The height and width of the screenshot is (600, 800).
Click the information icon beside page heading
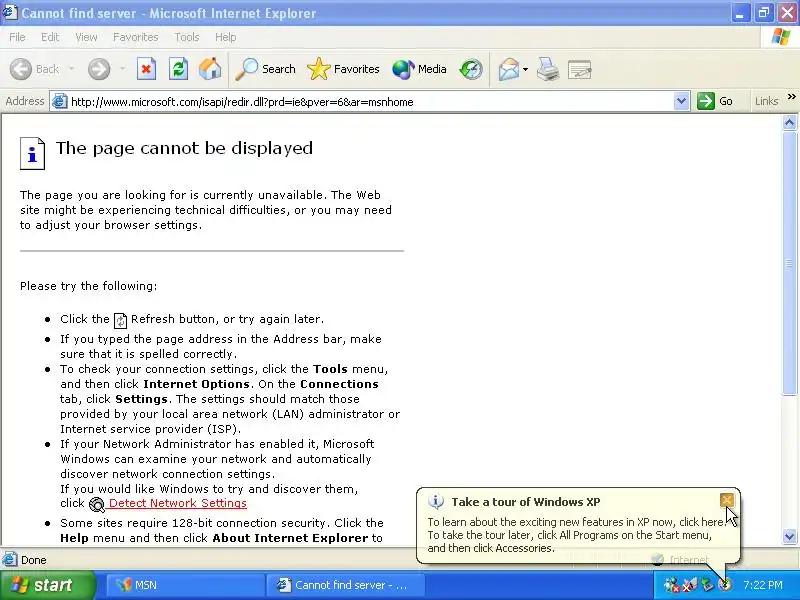32,154
